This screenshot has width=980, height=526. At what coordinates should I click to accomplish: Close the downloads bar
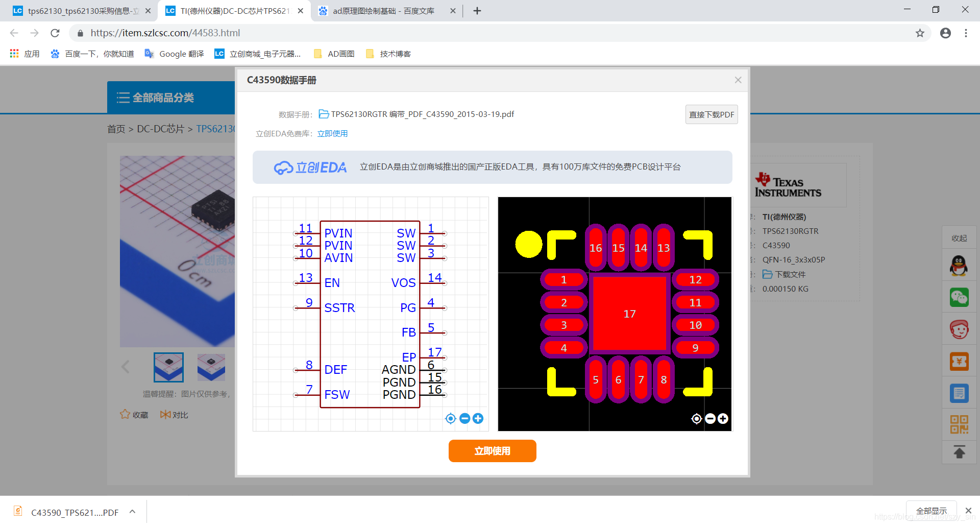(x=968, y=511)
